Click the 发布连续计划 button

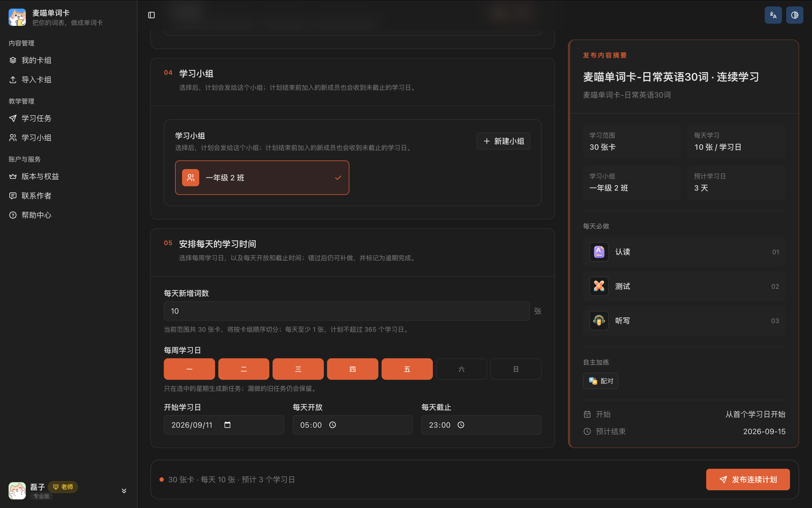(748, 480)
